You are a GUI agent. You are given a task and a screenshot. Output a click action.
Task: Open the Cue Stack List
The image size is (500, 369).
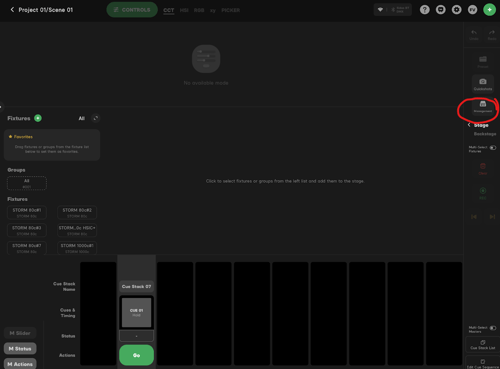point(483,345)
